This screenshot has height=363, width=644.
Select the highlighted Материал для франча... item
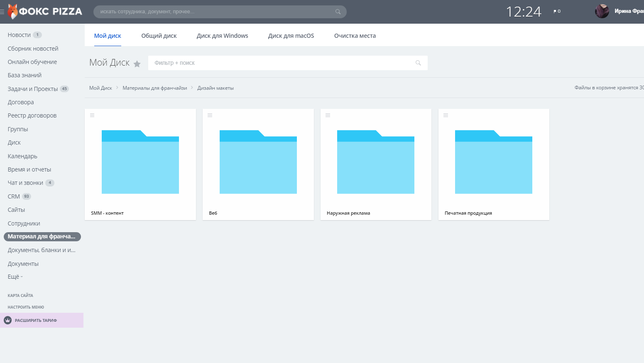[x=42, y=237]
